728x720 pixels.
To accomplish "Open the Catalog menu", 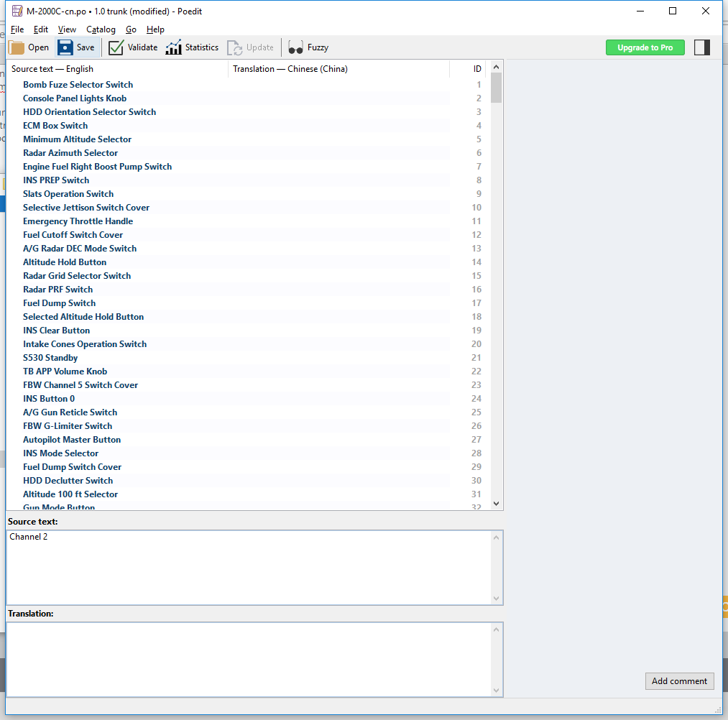I will click(101, 29).
